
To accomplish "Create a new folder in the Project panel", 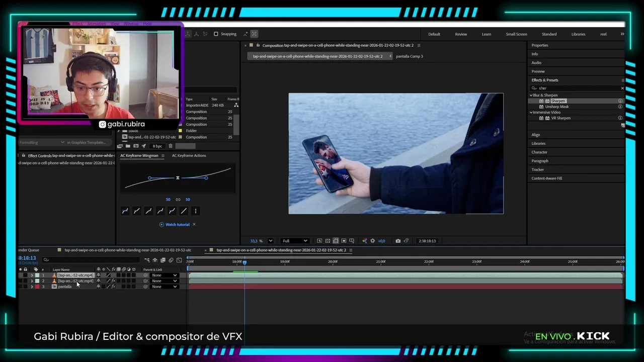I will coord(128,146).
